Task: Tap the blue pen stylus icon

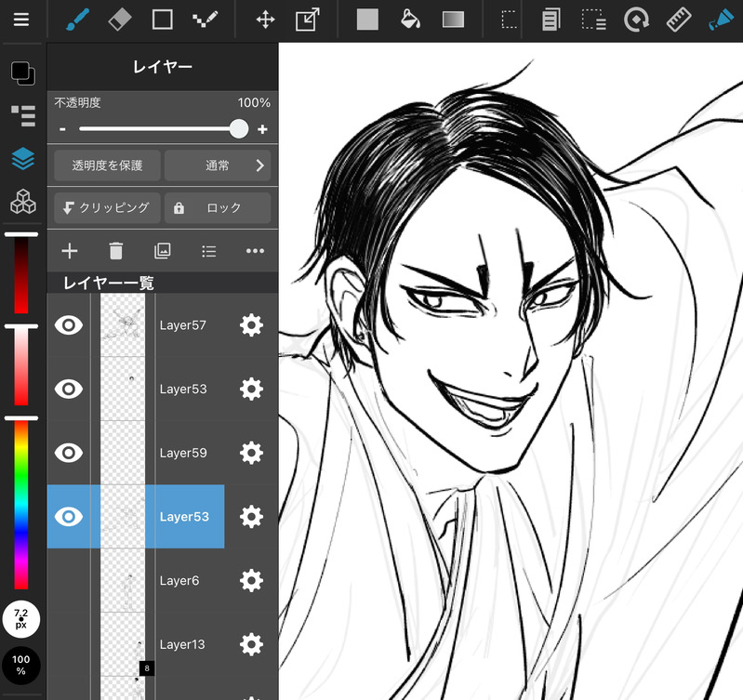Action: tap(721, 20)
